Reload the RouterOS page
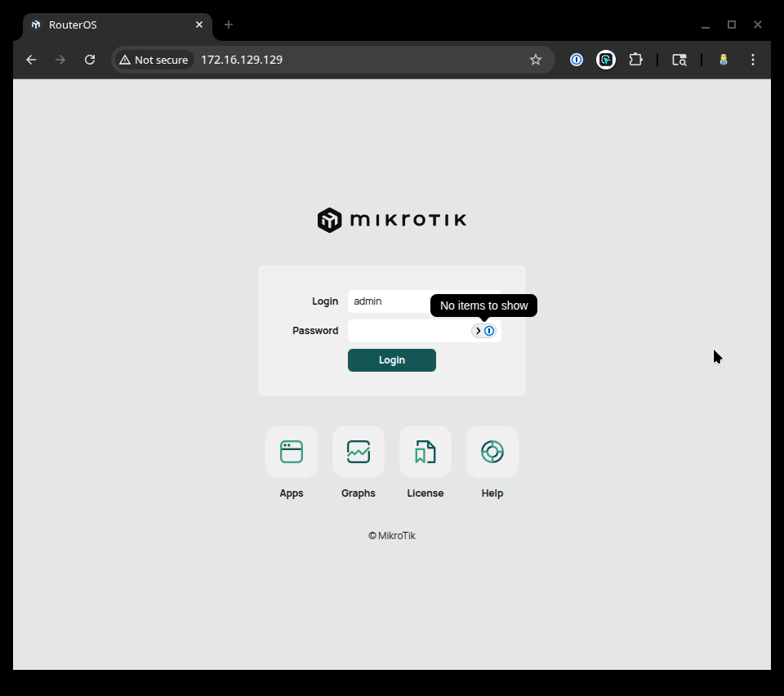 [x=90, y=60]
